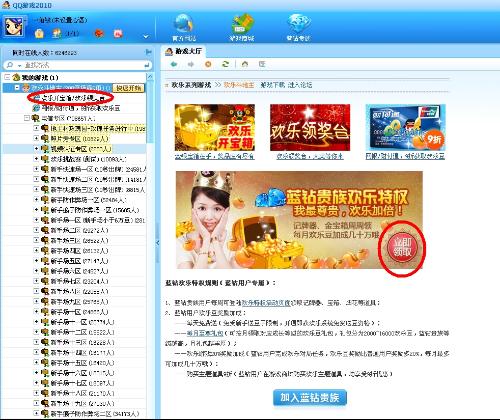The height and width of the screenshot is (420, 500).
Task: Expand the 新手场三区 room node
Action: (x=36, y=240)
